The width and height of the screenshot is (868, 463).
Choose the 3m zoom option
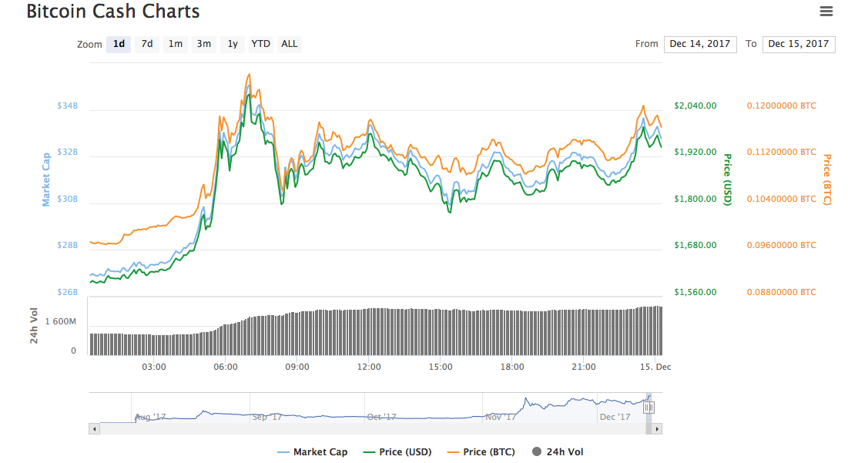point(203,44)
